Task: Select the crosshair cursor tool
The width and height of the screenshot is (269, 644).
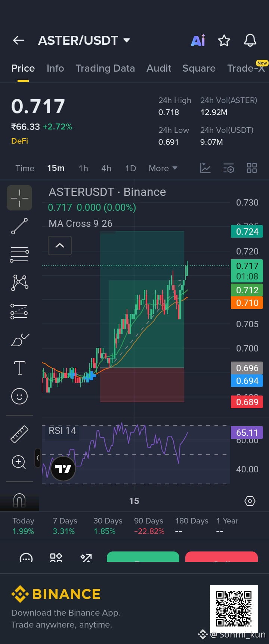Action: coord(19,198)
